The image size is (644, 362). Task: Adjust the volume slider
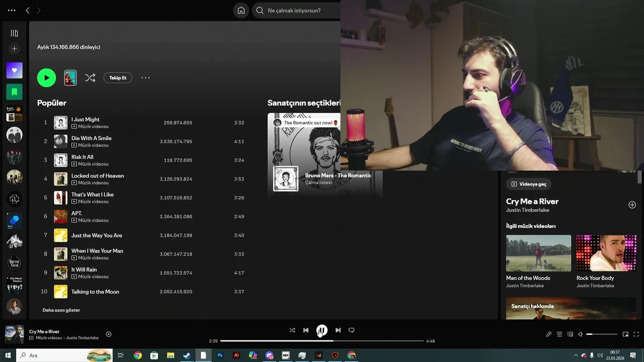coord(602,334)
